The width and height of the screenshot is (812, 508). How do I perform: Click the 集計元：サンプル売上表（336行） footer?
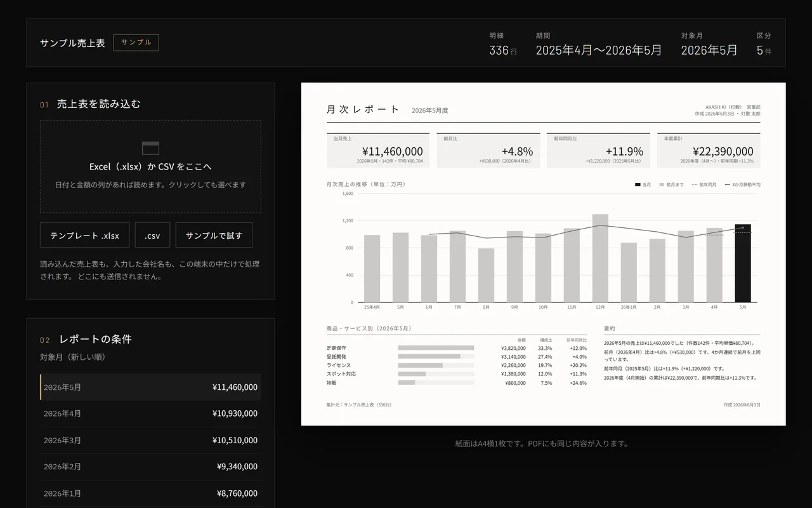tap(359, 404)
